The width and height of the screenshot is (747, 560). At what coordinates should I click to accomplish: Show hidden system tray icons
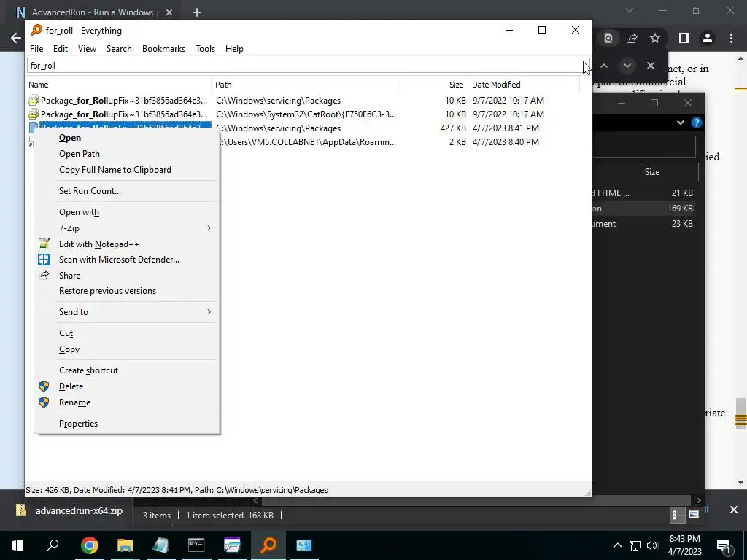pyautogui.click(x=617, y=545)
